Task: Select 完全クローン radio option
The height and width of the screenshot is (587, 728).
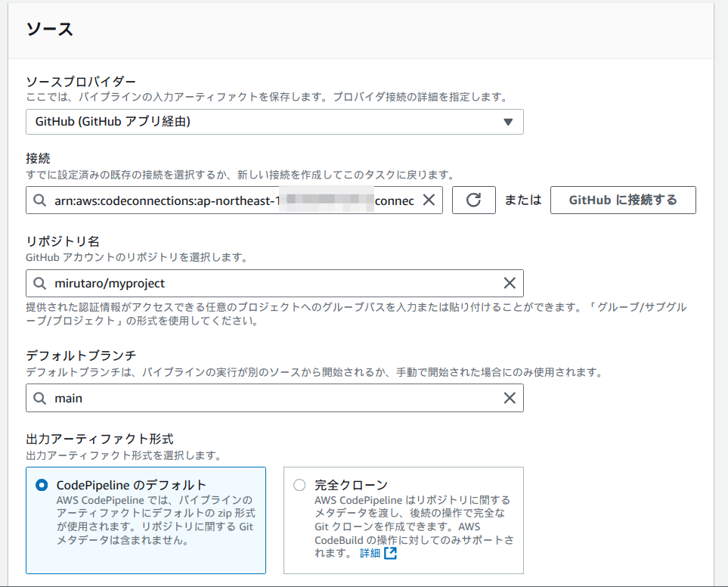Action: click(299, 486)
